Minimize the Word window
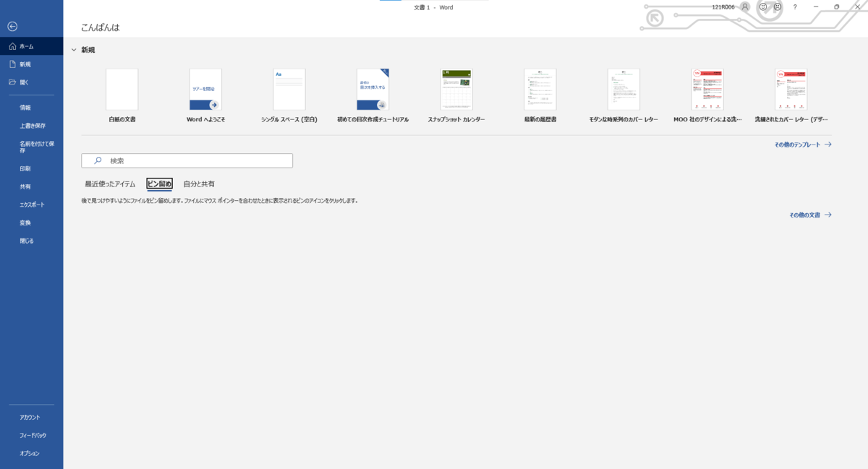 (x=816, y=7)
